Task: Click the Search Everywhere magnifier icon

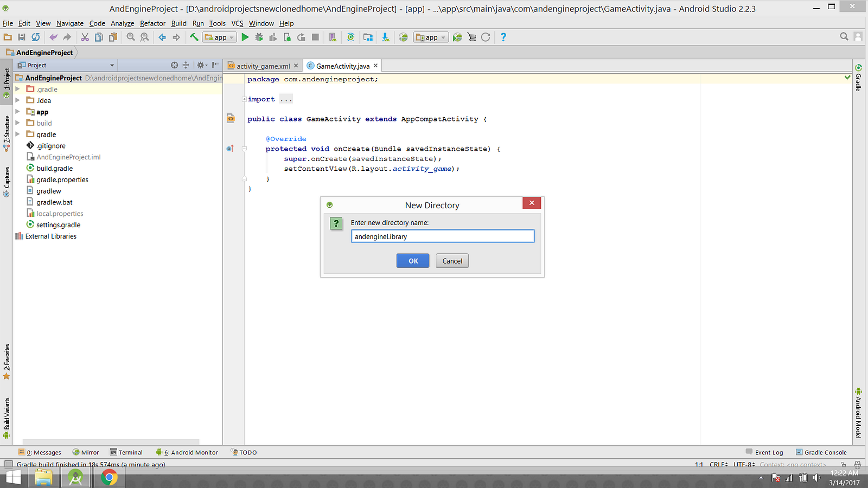Action: pyautogui.click(x=844, y=37)
